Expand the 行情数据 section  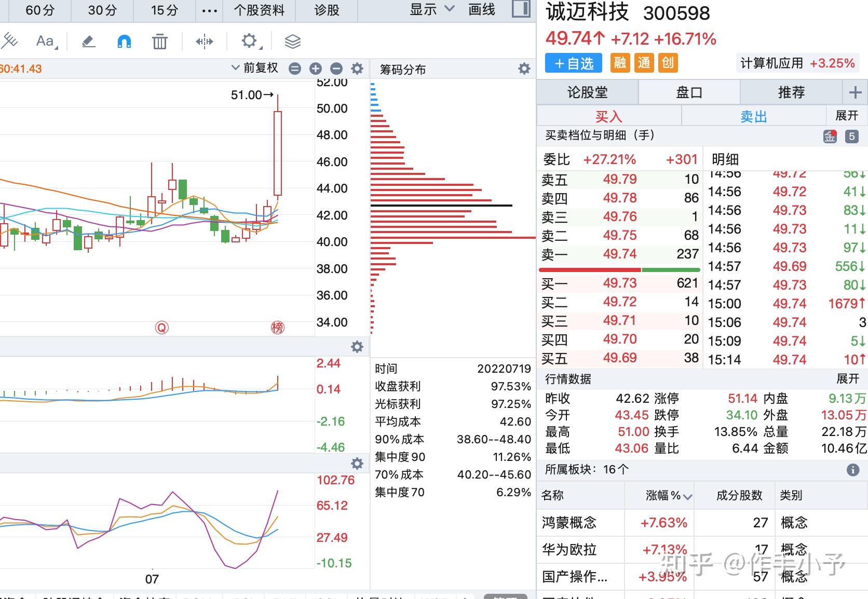[848, 379]
